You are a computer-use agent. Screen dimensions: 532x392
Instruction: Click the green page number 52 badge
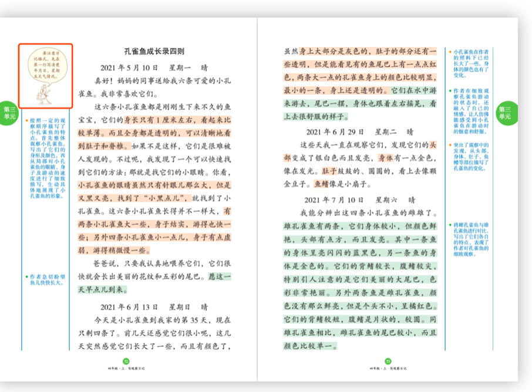point(125,362)
